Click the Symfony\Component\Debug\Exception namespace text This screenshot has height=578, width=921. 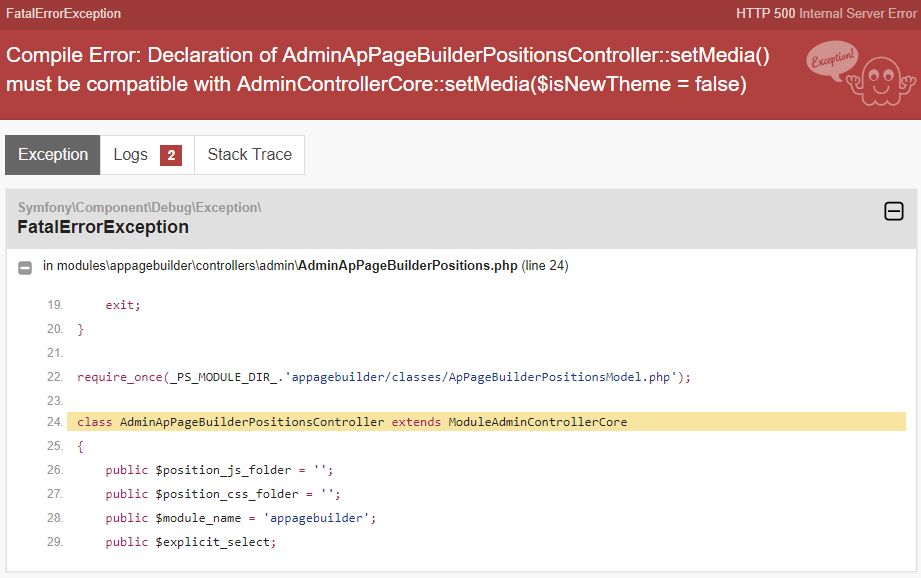click(x=139, y=208)
